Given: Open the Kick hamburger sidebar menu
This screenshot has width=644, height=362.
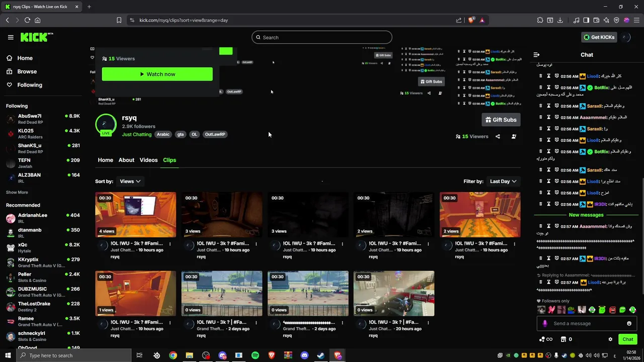Looking at the screenshot, I should click(11, 37).
